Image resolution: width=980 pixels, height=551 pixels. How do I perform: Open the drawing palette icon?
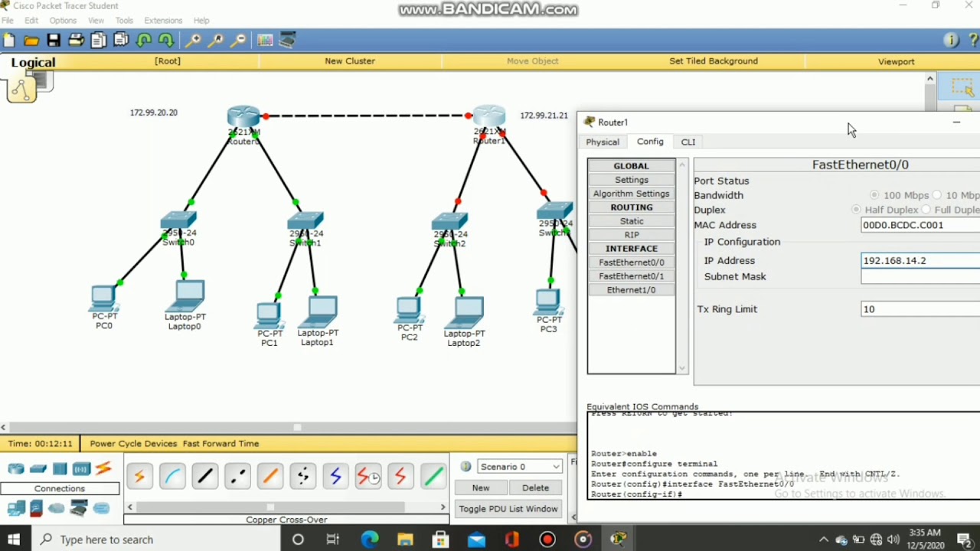pos(265,41)
